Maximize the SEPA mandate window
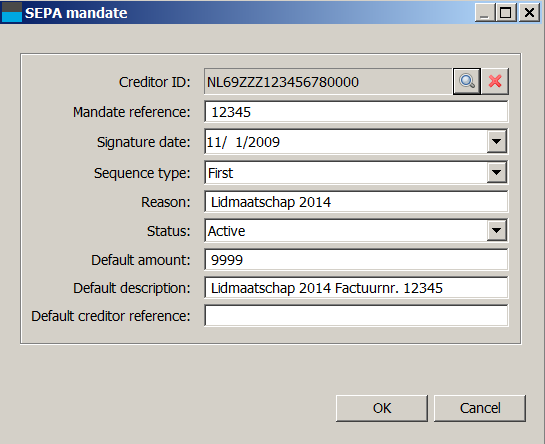 point(506,13)
